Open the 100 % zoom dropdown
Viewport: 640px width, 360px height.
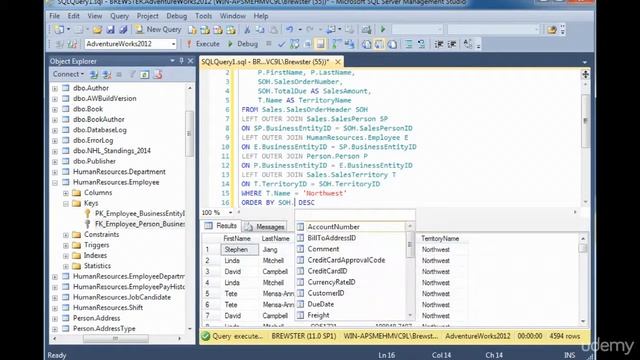coord(230,212)
